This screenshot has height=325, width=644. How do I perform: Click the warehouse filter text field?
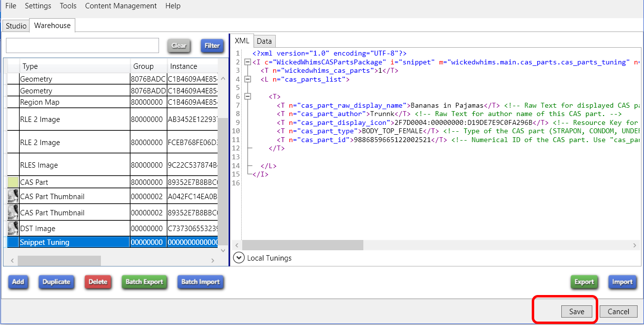[82, 45]
